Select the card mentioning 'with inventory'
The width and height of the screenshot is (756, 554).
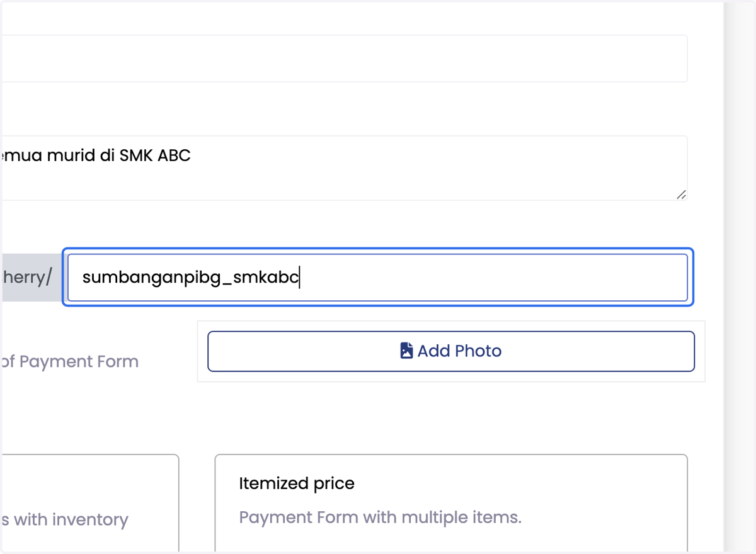(89, 504)
